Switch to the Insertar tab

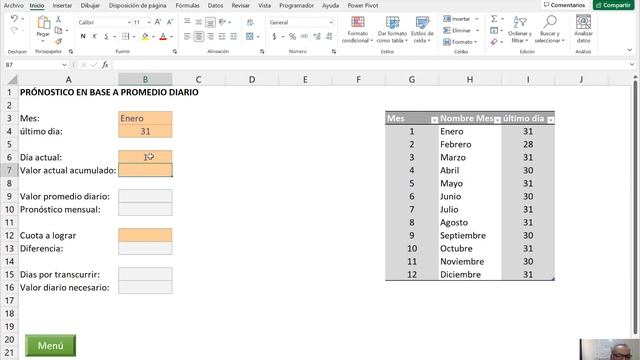point(62,5)
